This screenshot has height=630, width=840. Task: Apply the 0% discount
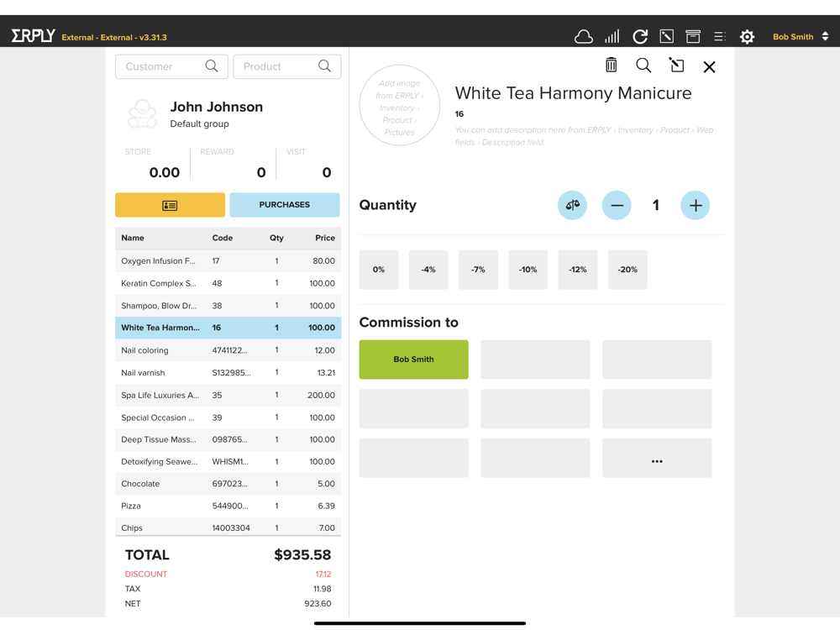tap(379, 270)
